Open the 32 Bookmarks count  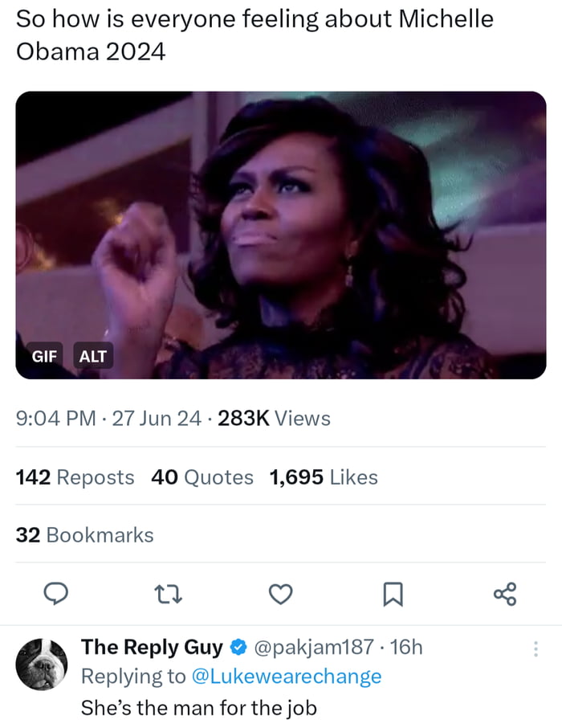pyautogui.click(x=84, y=535)
